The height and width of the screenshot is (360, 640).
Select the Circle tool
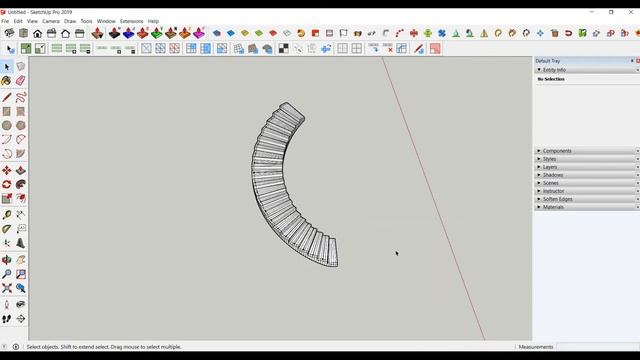pyautogui.click(x=7, y=125)
